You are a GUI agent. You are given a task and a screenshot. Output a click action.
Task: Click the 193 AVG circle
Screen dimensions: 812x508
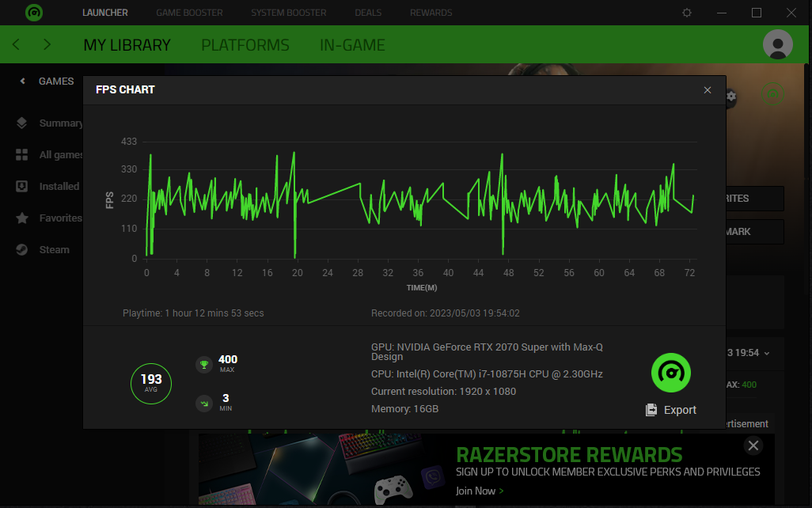click(x=150, y=384)
